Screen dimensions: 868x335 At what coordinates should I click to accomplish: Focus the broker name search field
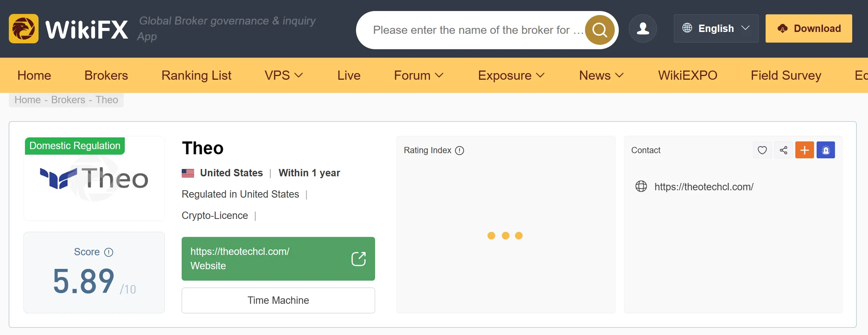tap(478, 30)
